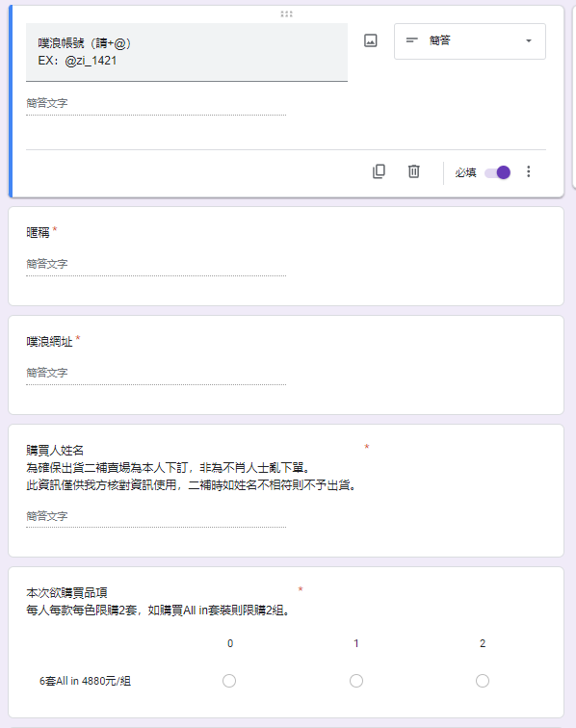576x728 pixels.
Task: Duplicate the 噗浪帳號 question
Action: point(379,171)
